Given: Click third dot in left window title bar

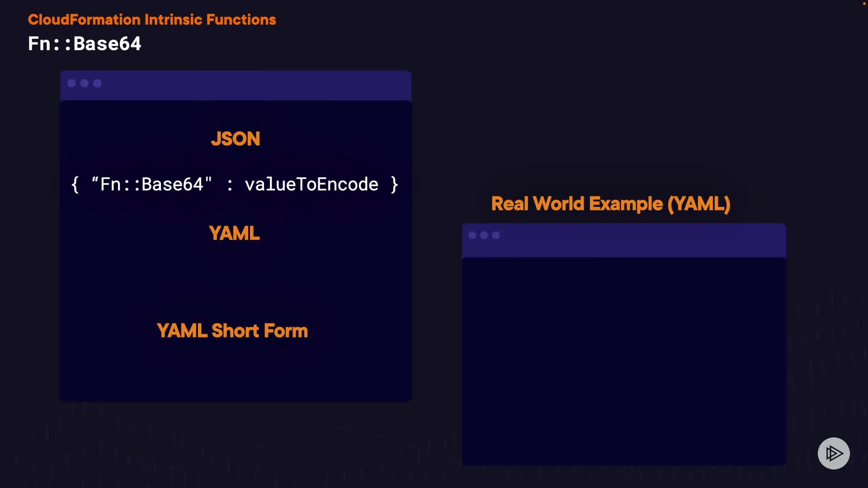Looking at the screenshot, I should tap(97, 83).
